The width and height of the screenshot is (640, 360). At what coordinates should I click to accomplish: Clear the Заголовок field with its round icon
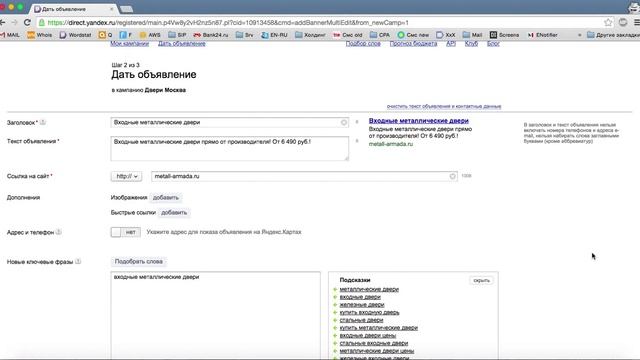(344, 122)
